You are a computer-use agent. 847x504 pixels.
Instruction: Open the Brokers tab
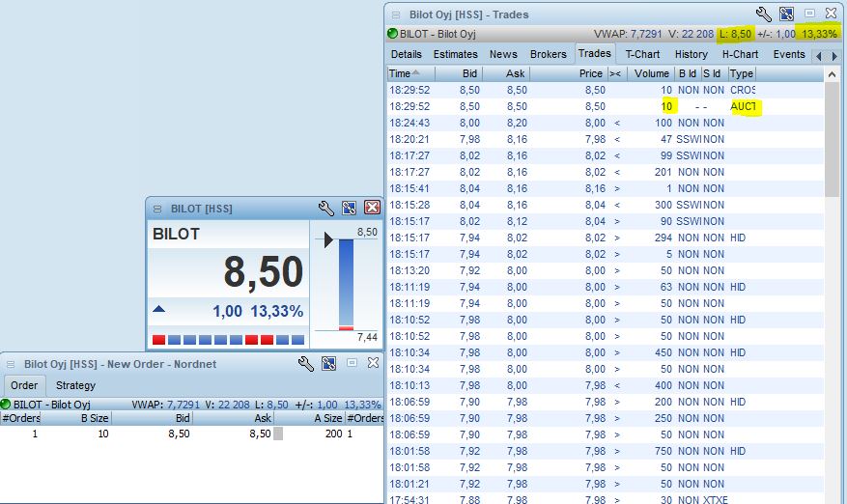click(549, 55)
